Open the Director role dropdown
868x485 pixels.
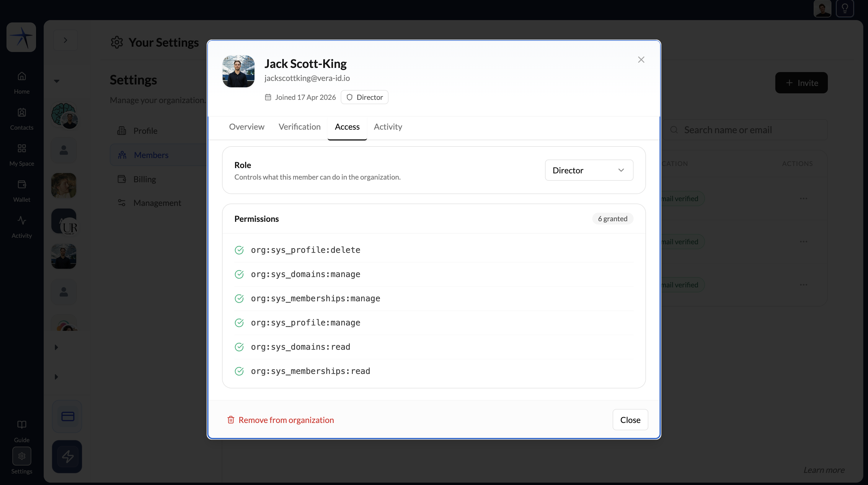point(589,170)
